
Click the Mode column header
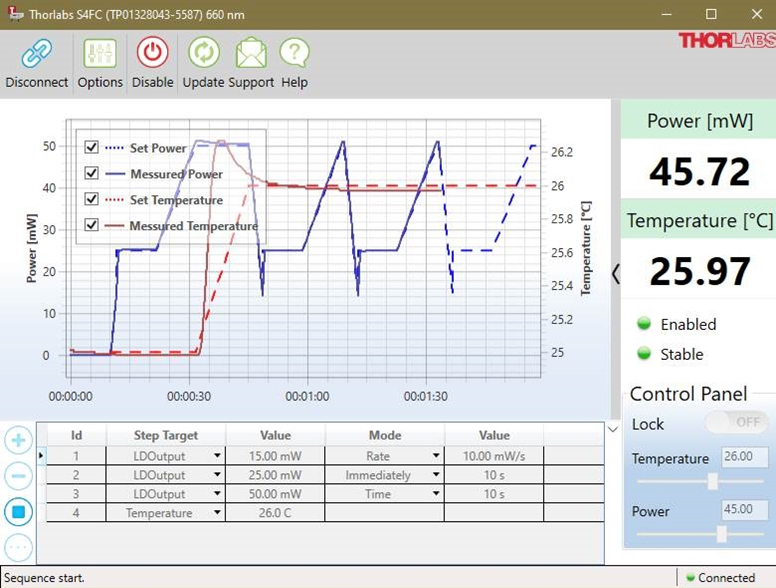385,435
